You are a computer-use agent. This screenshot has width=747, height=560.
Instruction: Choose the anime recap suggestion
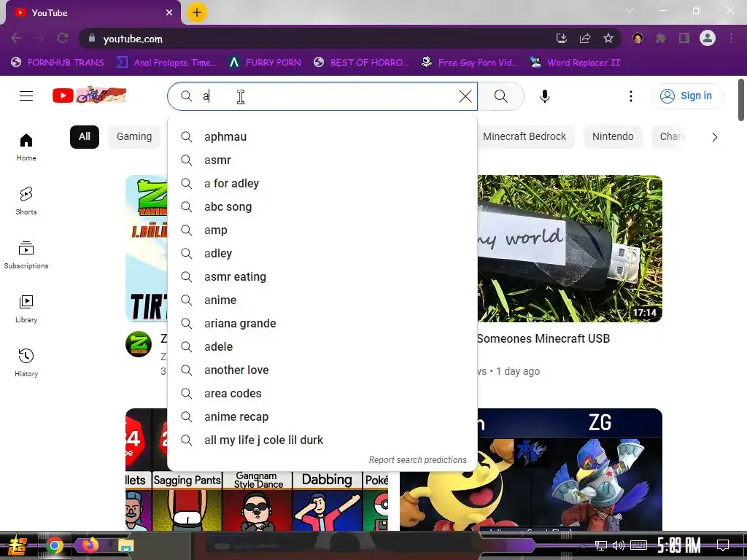pyautogui.click(x=322, y=416)
